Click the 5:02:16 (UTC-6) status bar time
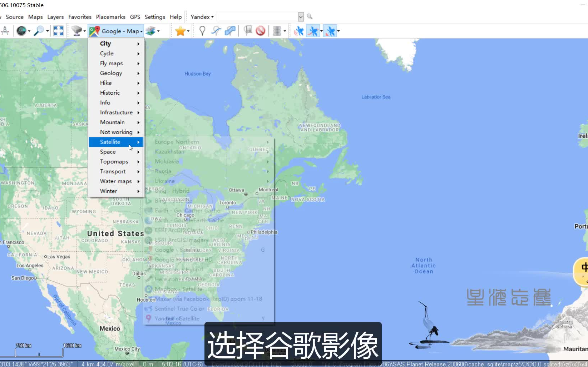This screenshot has width=588, height=367. tap(182, 364)
